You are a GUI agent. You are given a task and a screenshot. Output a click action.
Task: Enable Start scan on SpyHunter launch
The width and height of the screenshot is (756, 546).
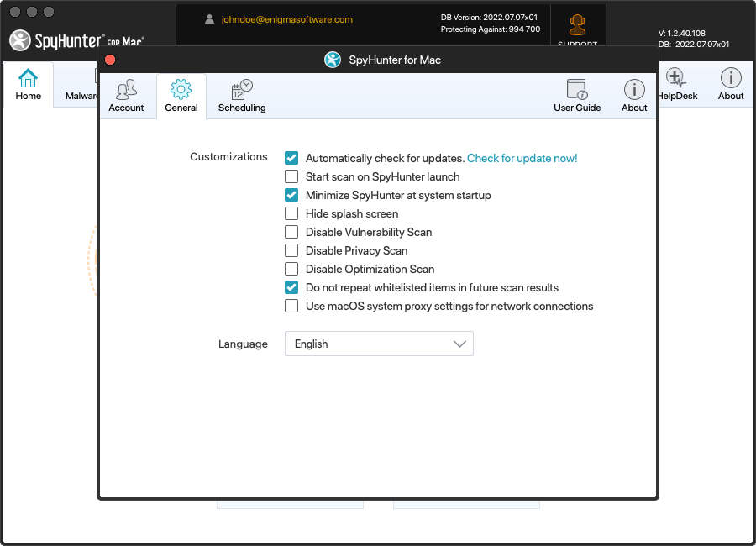pos(291,176)
